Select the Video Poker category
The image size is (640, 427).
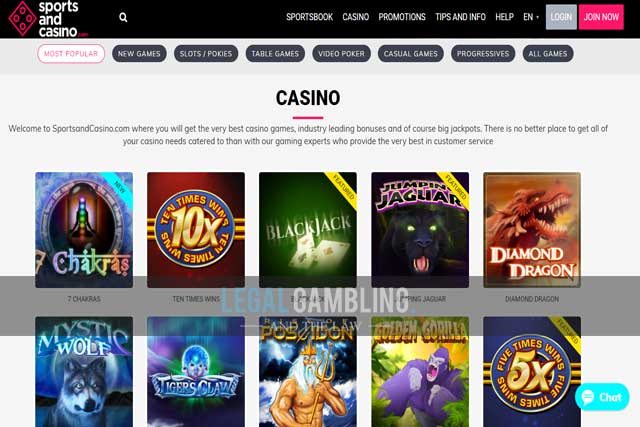click(x=341, y=53)
